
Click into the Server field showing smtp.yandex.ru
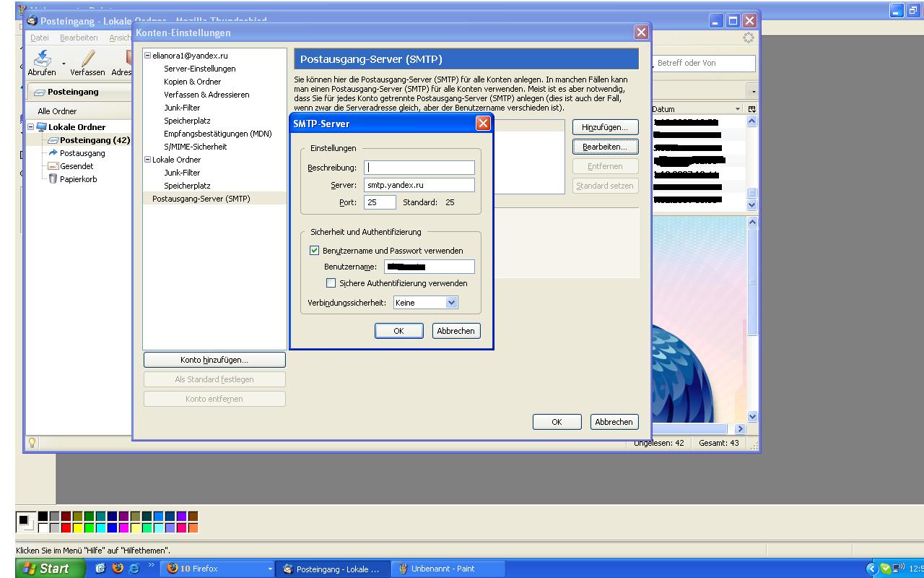[419, 185]
